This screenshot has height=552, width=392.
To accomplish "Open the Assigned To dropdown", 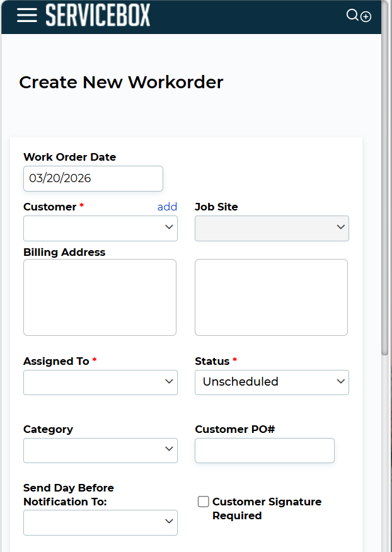I will pos(100,382).
